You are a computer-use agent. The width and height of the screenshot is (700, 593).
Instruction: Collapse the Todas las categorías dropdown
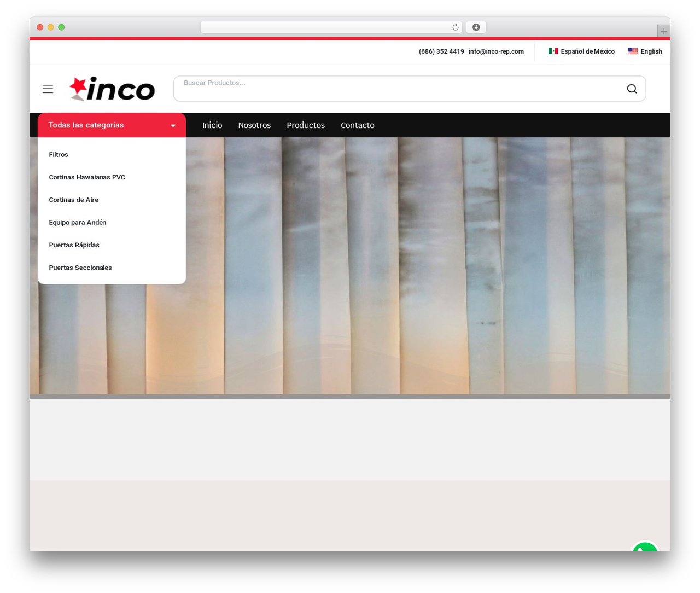pos(112,125)
